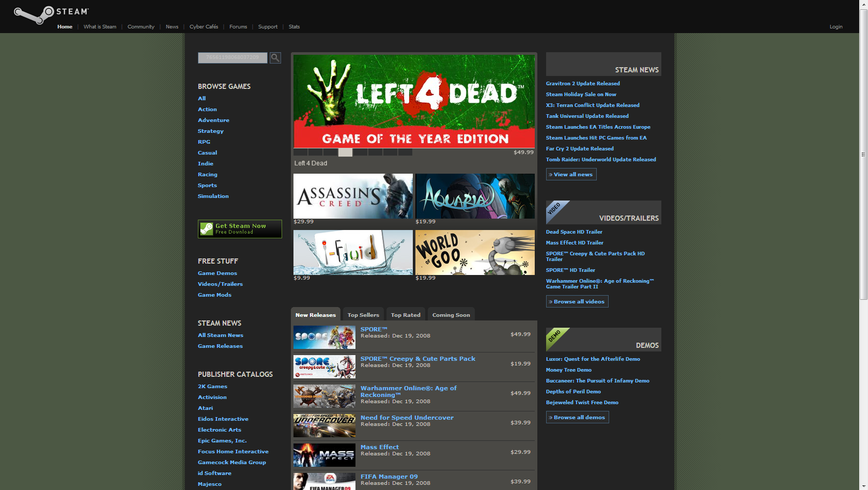Click the Browse all demos button
Screen dimensions: 868x490
coord(577,418)
